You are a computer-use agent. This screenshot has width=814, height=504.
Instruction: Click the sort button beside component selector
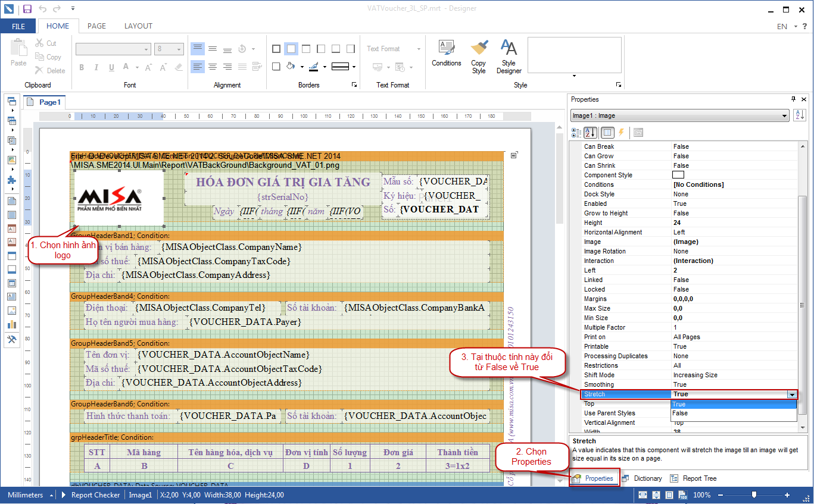(x=800, y=115)
